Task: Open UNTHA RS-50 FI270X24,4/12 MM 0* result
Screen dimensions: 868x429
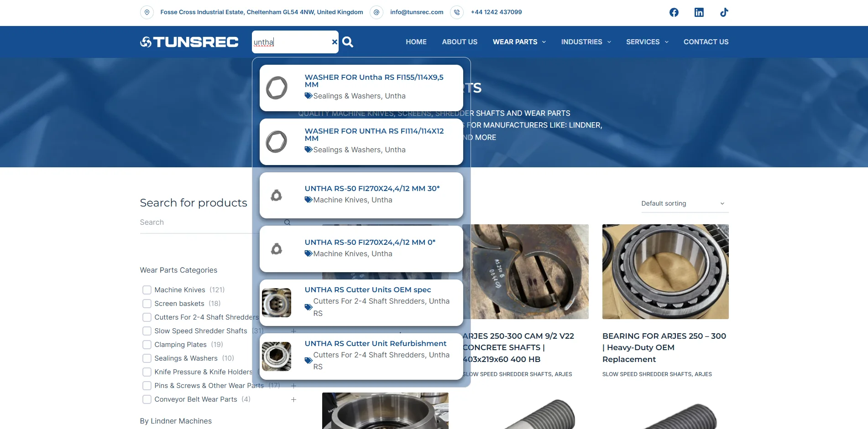Action: (370, 242)
